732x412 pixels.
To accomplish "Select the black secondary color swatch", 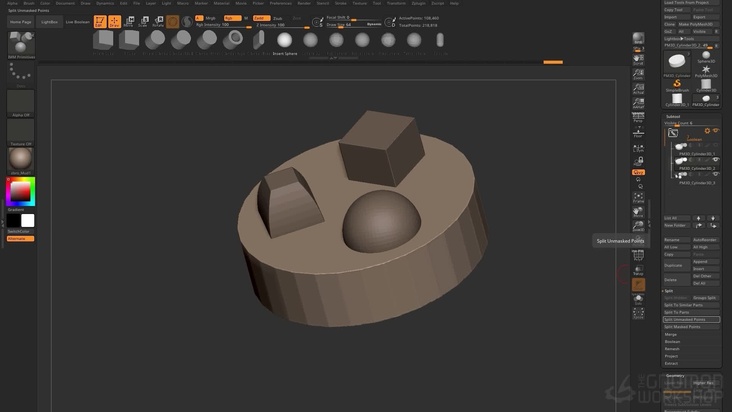I will pyautogui.click(x=14, y=220).
